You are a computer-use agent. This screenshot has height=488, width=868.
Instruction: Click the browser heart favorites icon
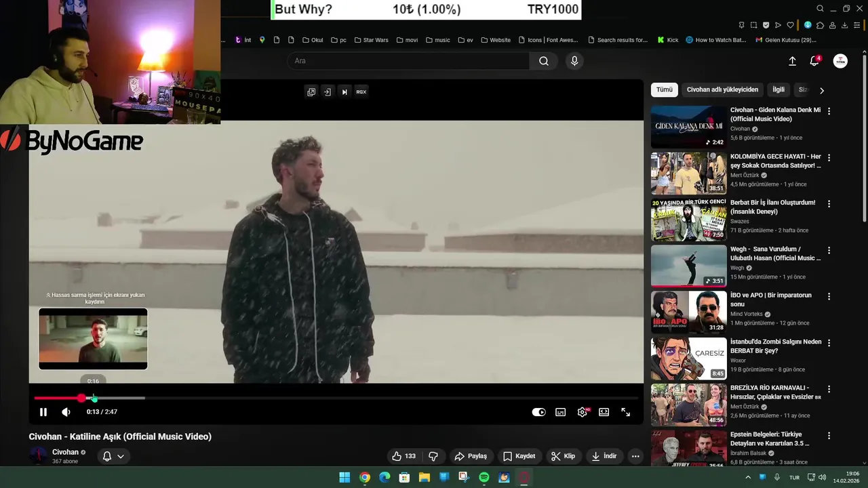tap(791, 25)
